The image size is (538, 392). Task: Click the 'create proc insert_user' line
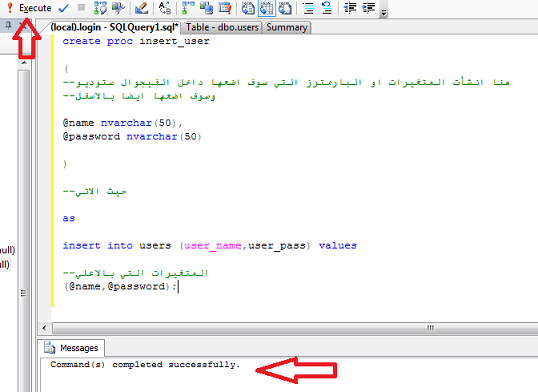[136, 41]
